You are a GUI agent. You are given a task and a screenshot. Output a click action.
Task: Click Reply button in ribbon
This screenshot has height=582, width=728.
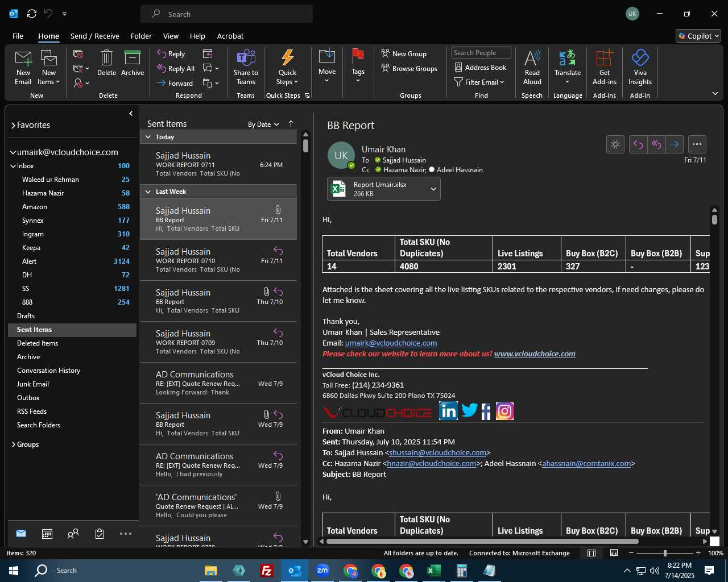coord(171,54)
